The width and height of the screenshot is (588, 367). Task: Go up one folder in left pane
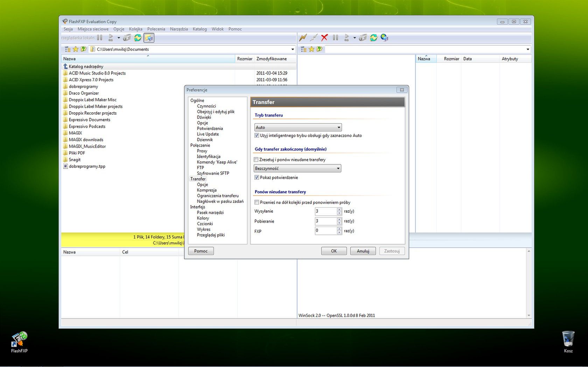click(x=83, y=49)
